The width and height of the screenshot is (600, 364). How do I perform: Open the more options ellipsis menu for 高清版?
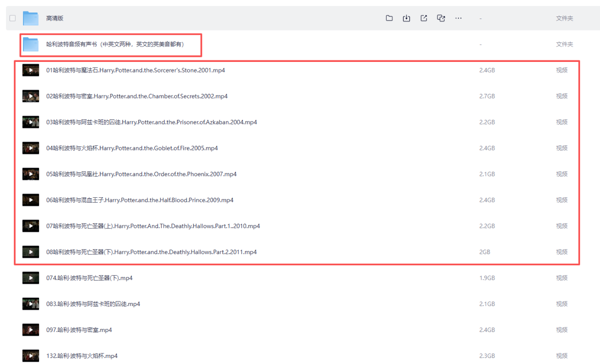coord(458,18)
